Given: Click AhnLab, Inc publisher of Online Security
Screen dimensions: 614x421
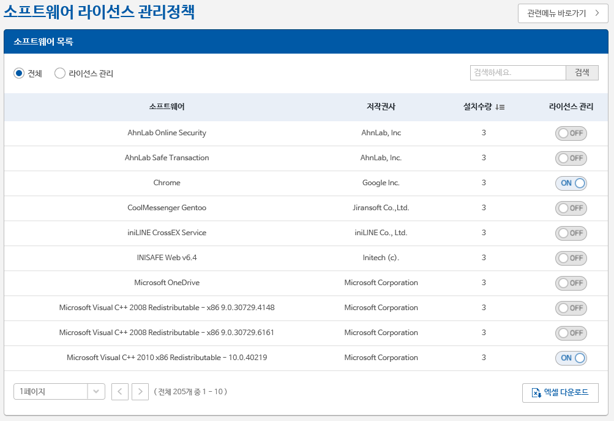Looking at the screenshot, I should click(381, 133).
